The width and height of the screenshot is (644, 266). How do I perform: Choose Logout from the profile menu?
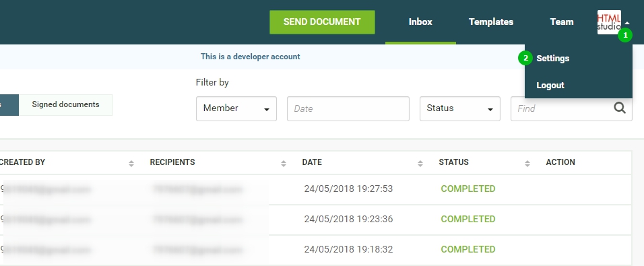coord(550,86)
